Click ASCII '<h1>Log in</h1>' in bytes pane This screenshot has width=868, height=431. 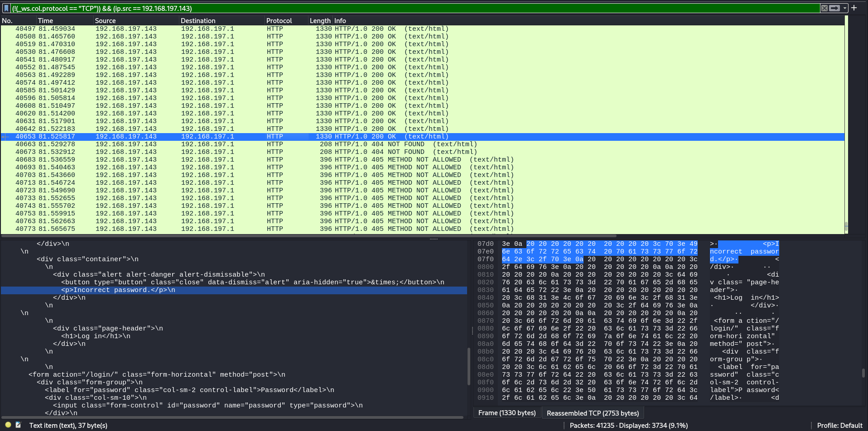pyautogui.click(x=747, y=297)
